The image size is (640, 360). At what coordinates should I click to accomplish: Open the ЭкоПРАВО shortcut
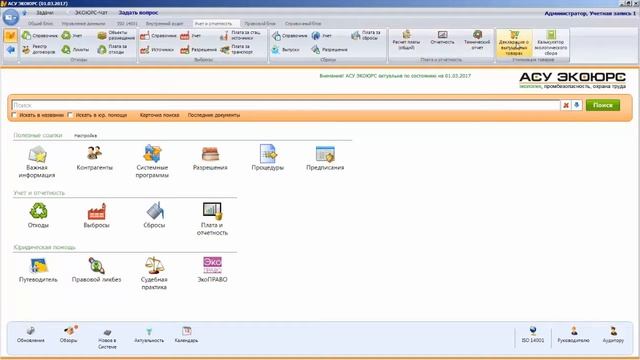212,270
